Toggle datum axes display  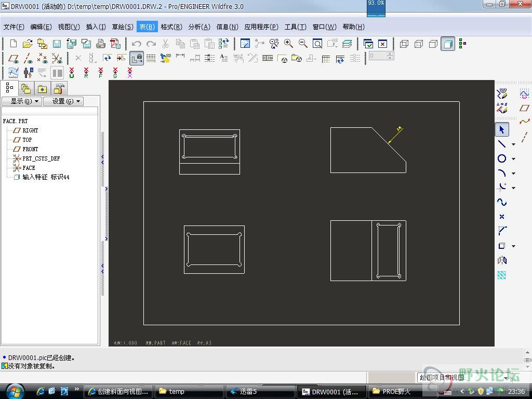[x=28, y=58]
